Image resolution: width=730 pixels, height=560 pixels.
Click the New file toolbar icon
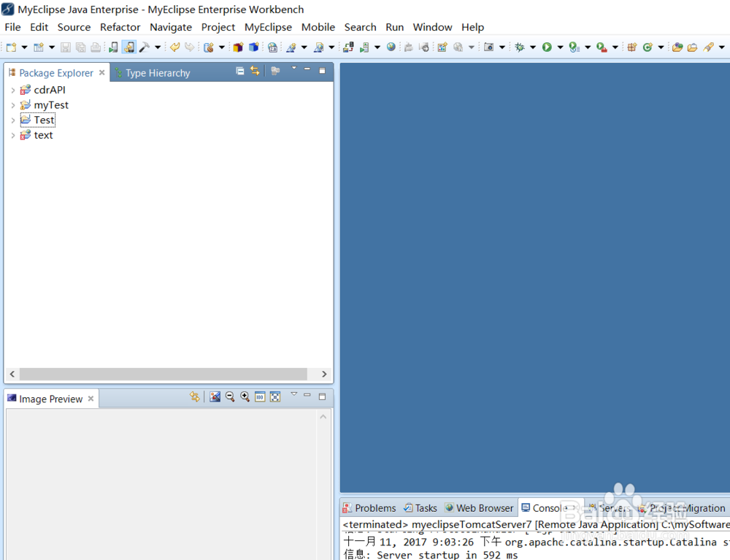click(x=11, y=47)
